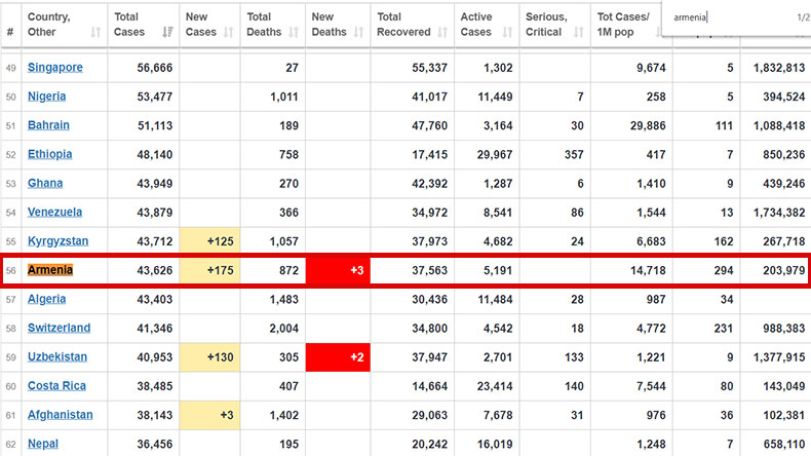Open the Costa Rica country link
The image size is (811, 456).
pos(56,386)
